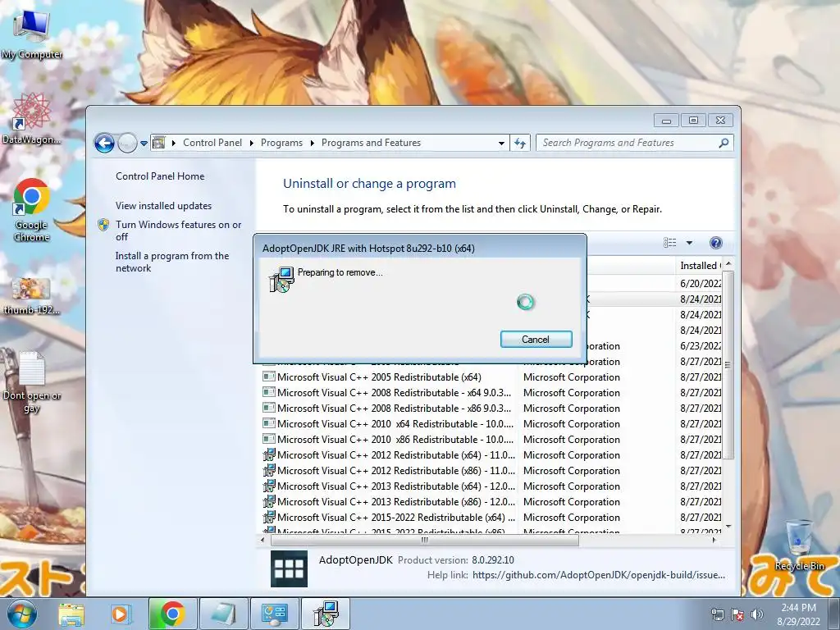Select Visual C++ 2013 Redistributable (x64) row
840x630 pixels.
[492, 486]
